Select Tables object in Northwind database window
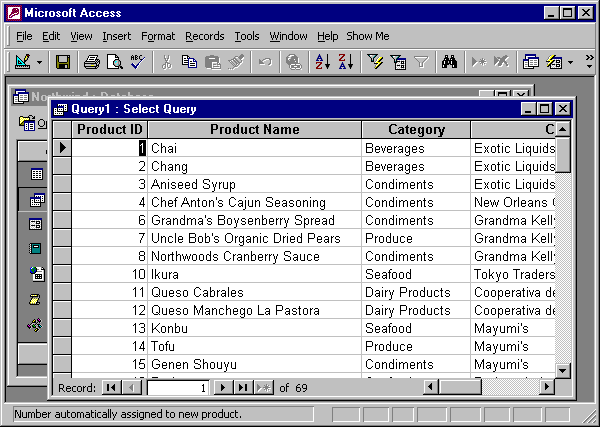 [37, 174]
